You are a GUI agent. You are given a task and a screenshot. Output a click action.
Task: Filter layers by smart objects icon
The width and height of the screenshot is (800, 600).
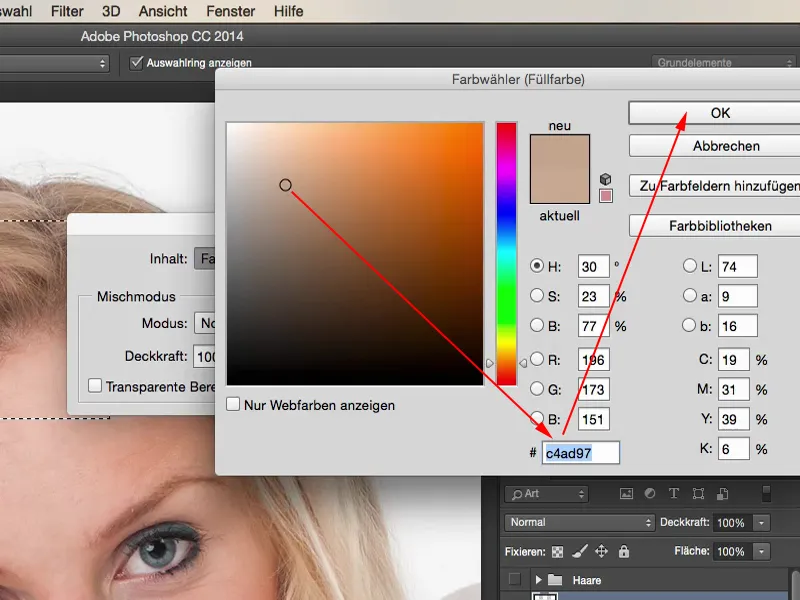[x=722, y=493]
